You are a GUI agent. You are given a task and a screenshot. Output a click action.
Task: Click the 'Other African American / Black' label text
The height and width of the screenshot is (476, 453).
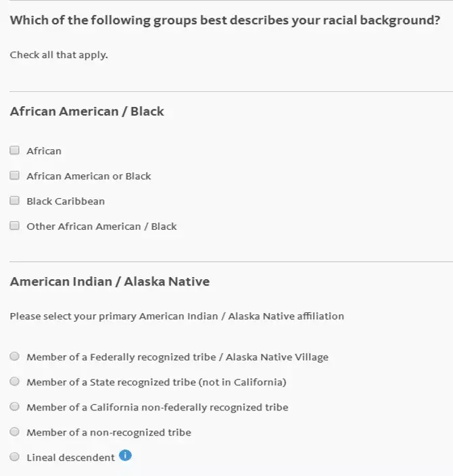coord(101,227)
